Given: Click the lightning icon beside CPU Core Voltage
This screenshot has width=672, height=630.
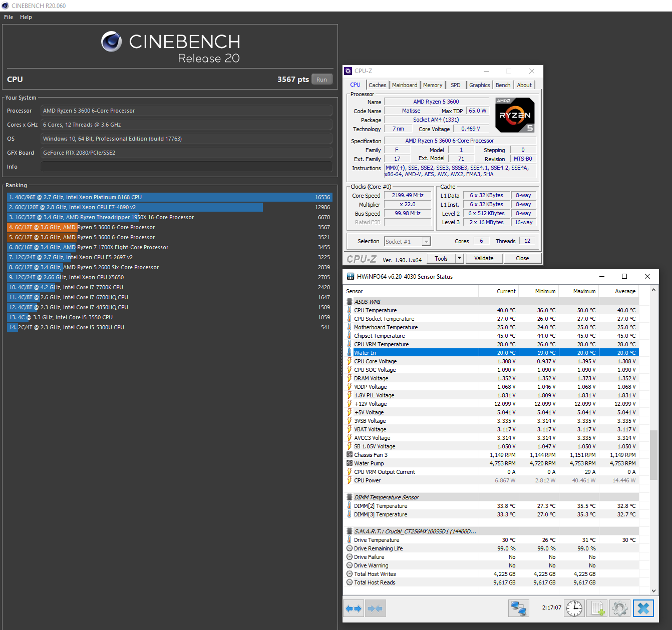Looking at the screenshot, I should [x=350, y=361].
